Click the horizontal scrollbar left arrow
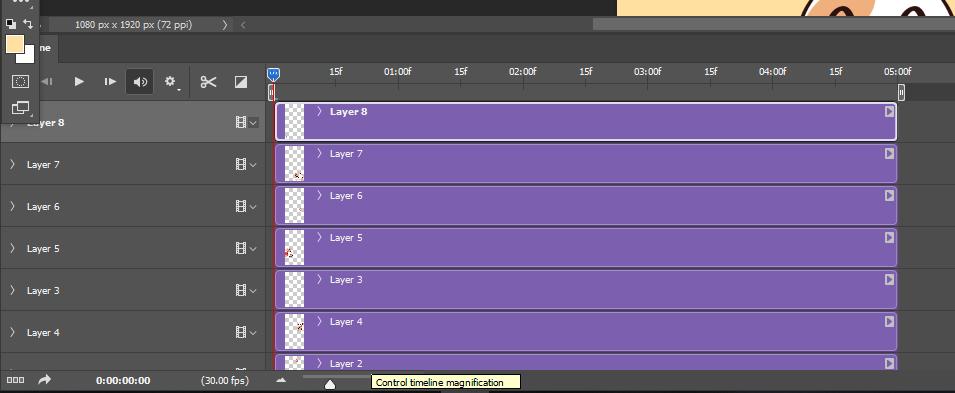Screen dimensions: 955x393 click(244, 25)
